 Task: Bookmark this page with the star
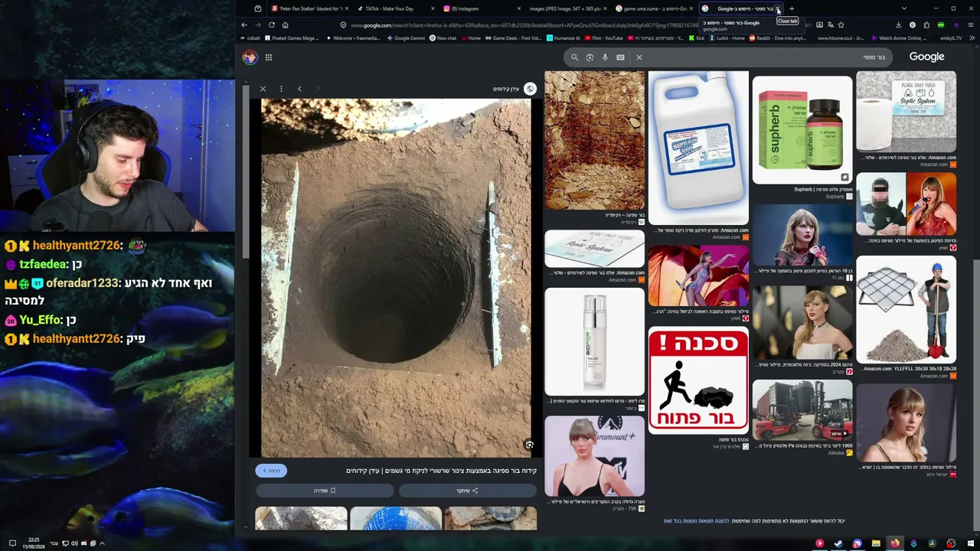click(841, 25)
